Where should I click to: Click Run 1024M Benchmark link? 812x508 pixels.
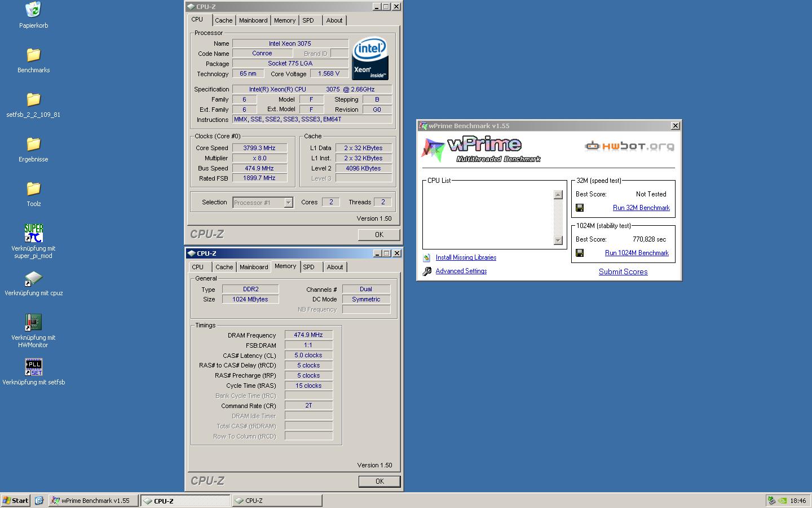tap(637, 253)
